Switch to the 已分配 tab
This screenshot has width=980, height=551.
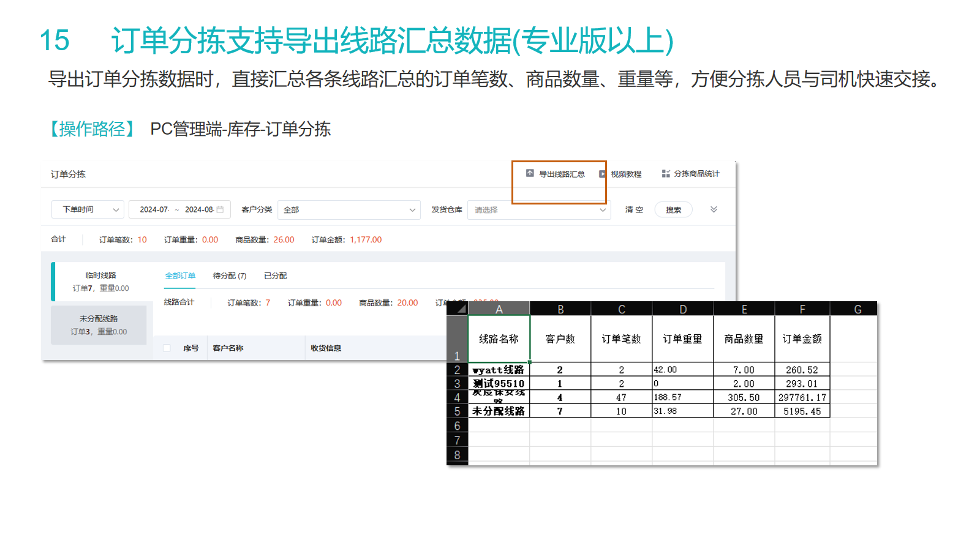276,276
